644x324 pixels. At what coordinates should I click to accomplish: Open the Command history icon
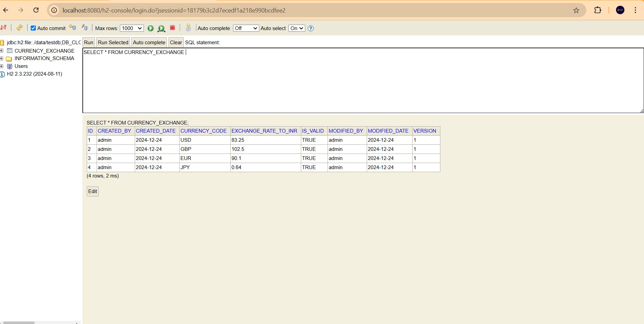188,28
